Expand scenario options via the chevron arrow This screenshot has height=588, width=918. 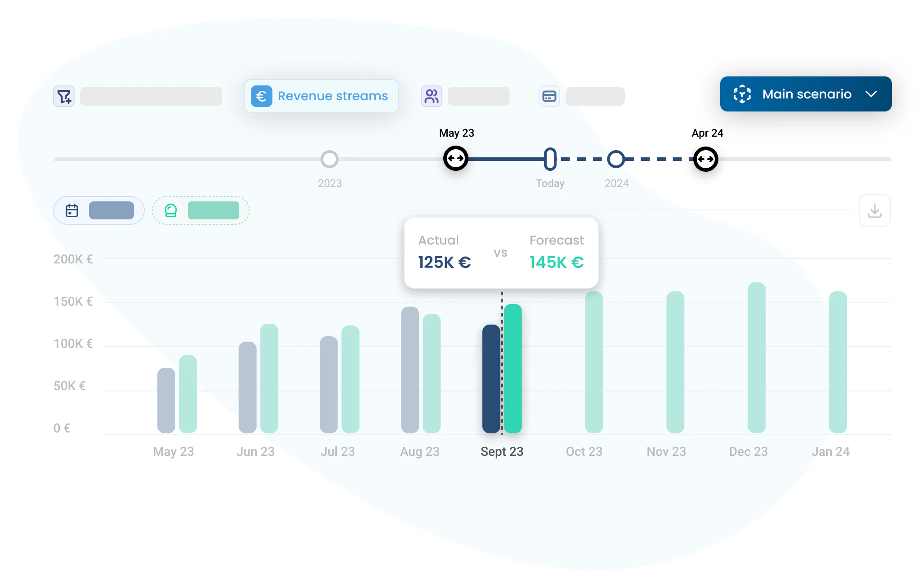coord(872,94)
